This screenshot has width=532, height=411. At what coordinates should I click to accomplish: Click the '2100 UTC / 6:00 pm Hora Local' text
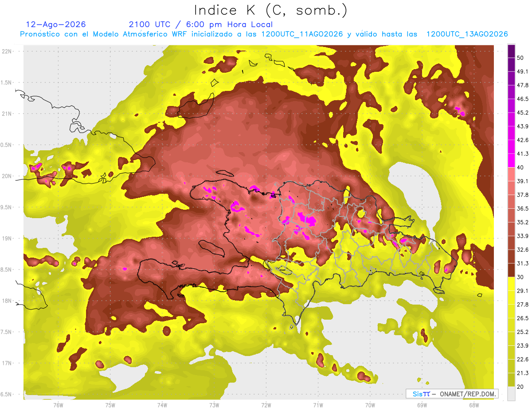coord(201,24)
